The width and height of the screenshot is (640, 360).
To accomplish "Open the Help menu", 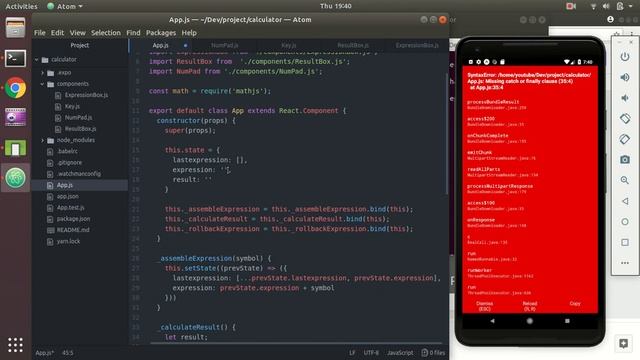I will (x=189, y=33).
